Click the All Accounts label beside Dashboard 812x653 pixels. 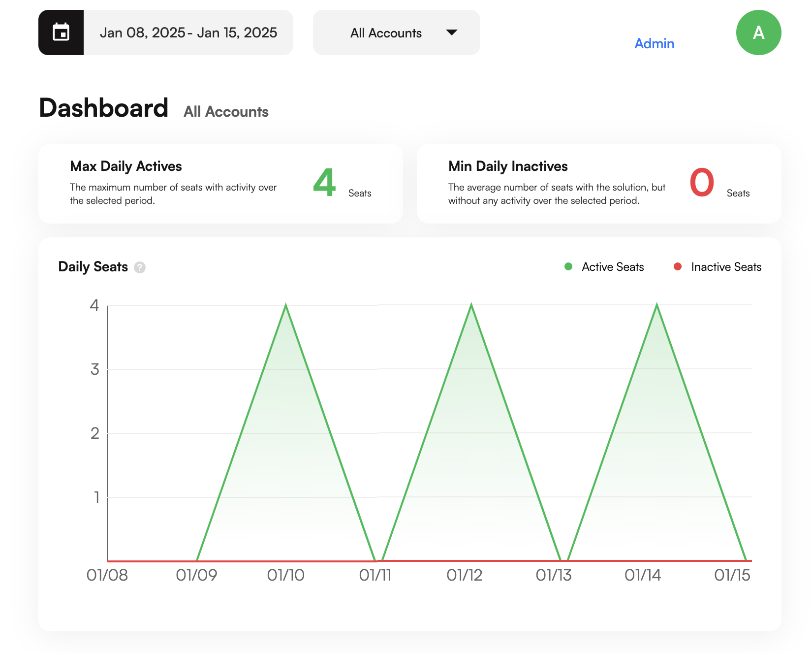coord(225,111)
